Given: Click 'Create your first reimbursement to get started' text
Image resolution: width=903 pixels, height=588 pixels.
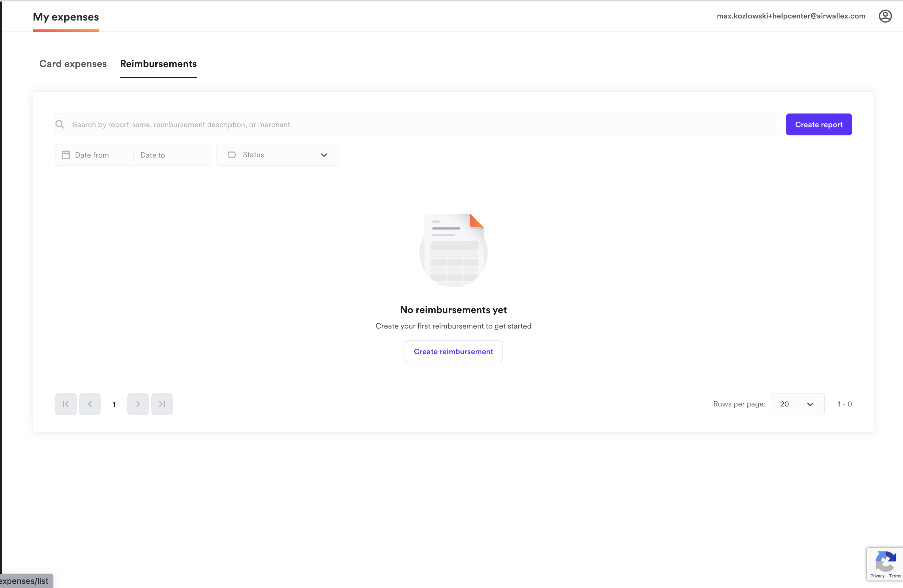Looking at the screenshot, I should (454, 326).
